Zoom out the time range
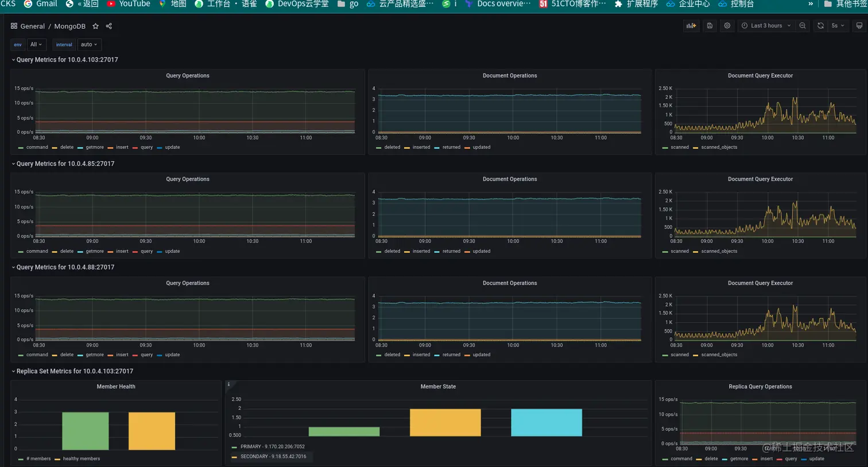 pos(803,26)
